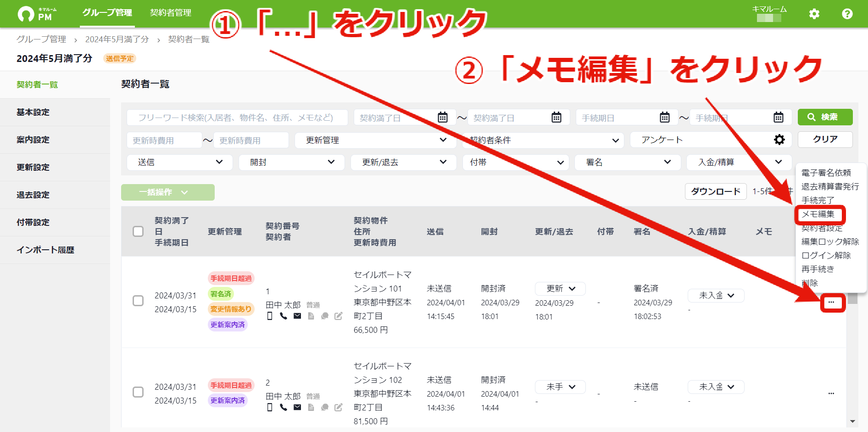Expand the 入金/精算 filter dropdown
868x432 pixels.
tap(739, 162)
